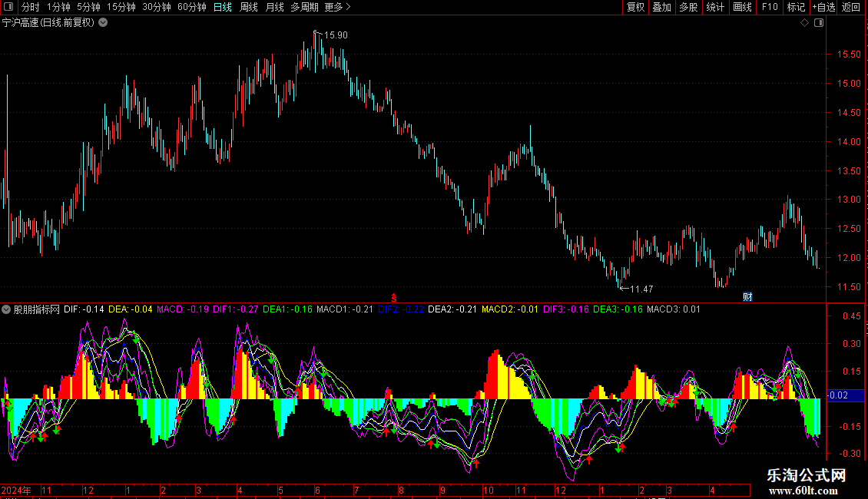Click the 2024年 label on time axis
The width and height of the screenshot is (868, 499).
(x=16, y=490)
